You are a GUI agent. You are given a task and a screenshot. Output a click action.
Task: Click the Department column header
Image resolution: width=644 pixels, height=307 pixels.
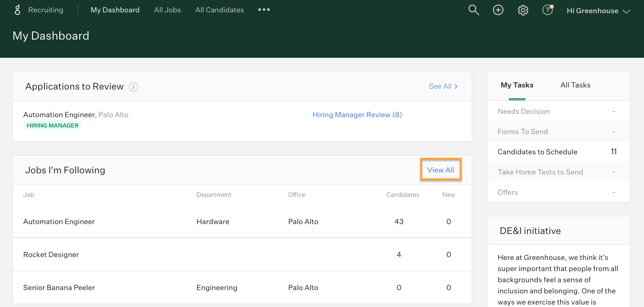[214, 195]
